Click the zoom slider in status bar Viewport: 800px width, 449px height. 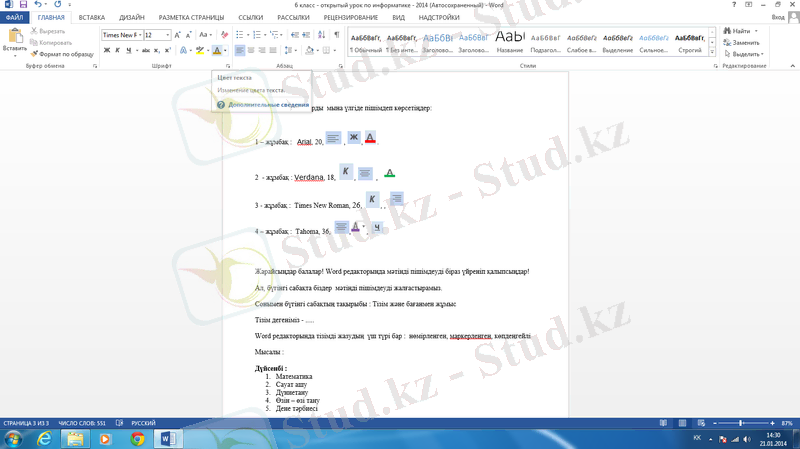[739, 423]
